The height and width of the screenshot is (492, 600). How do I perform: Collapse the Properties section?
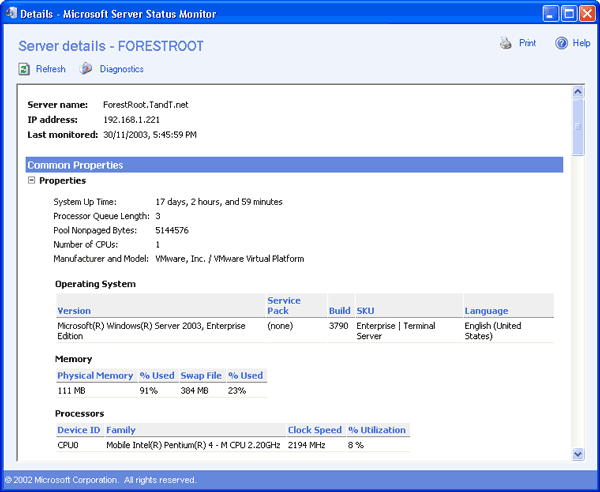[31, 180]
